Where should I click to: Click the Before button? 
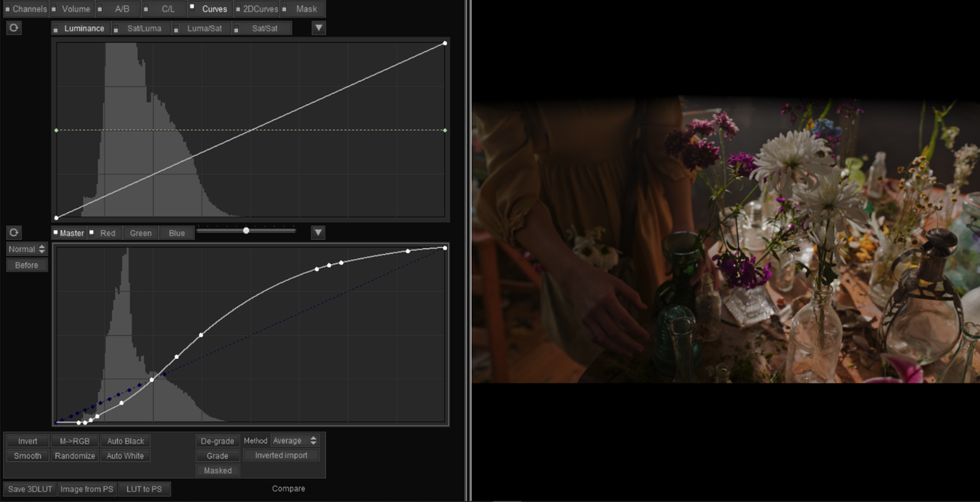(x=27, y=265)
